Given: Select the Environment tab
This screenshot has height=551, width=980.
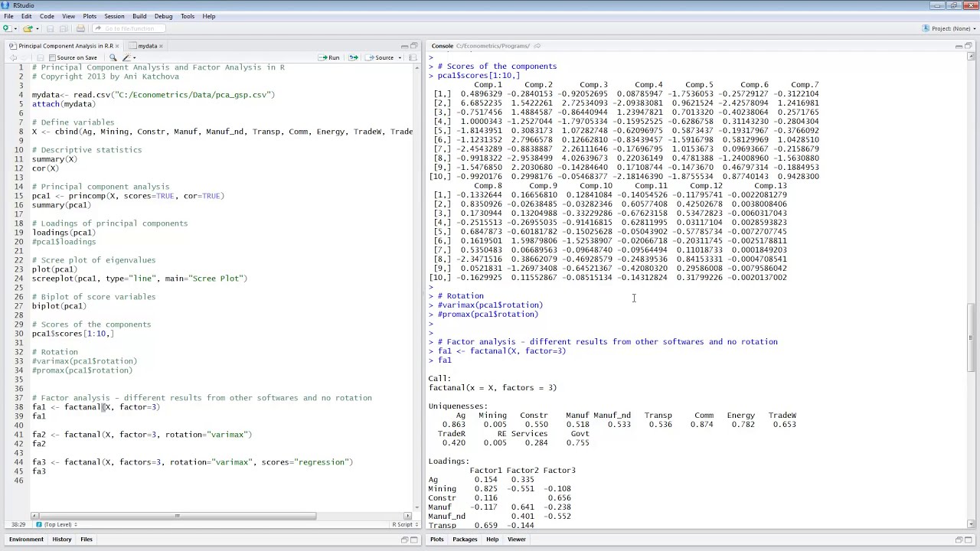Looking at the screenshot, I should [26, 540].
